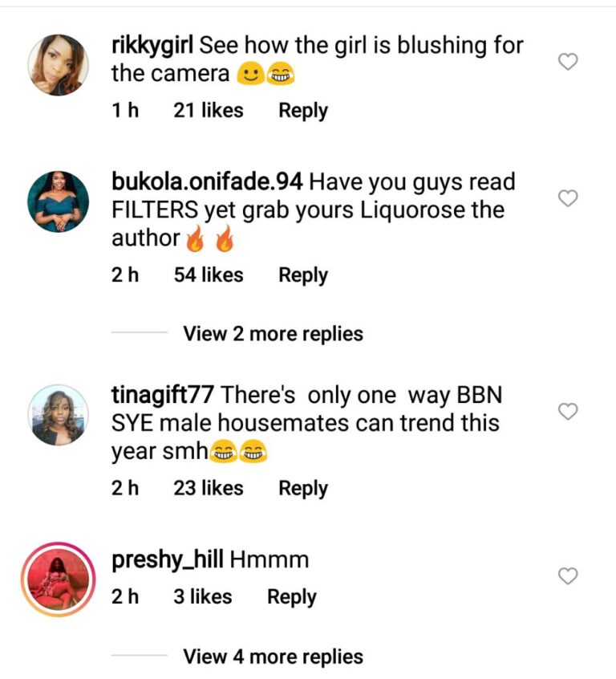This screenshot has width=616, height=679.
Task: View tinagift77's profile photo
Action: pos(58,414)
